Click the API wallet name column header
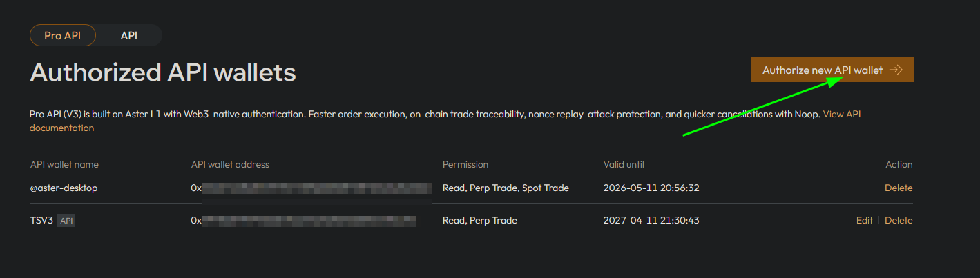The width and height of the screenshot is (980, 278). pos(64,164)
